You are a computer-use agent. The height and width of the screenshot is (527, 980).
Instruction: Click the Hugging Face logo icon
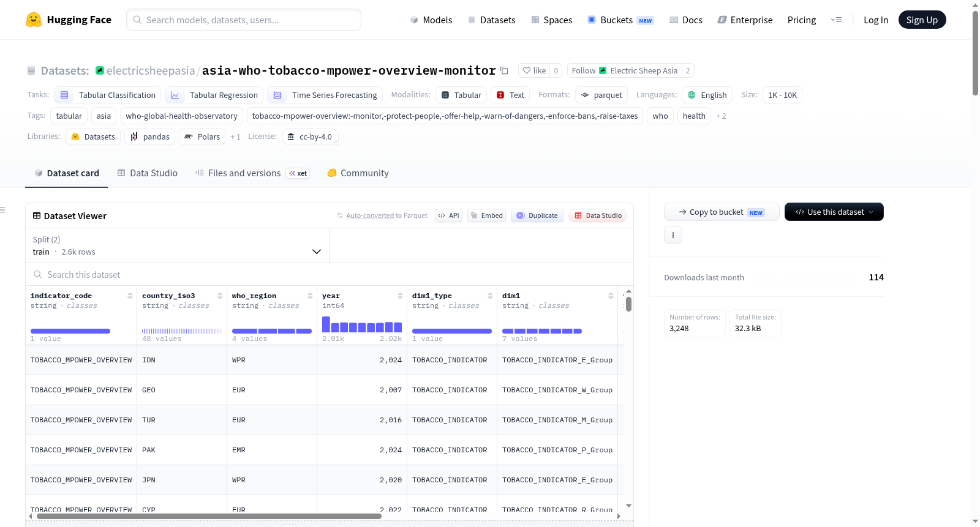point(34,20)
